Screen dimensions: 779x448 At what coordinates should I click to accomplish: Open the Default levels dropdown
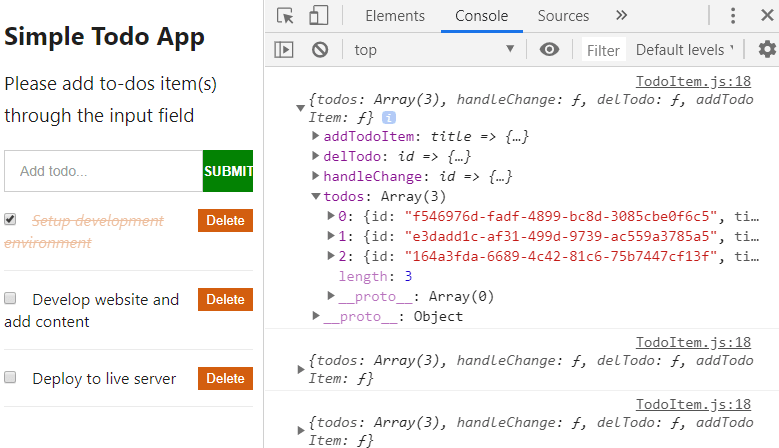[684, 50]
